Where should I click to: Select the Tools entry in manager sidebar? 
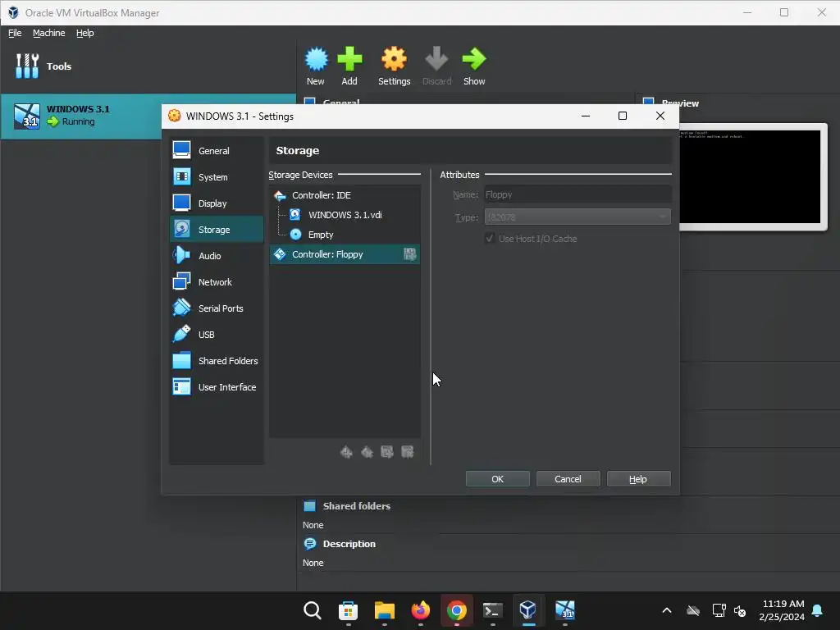click(x=148, y=66)
